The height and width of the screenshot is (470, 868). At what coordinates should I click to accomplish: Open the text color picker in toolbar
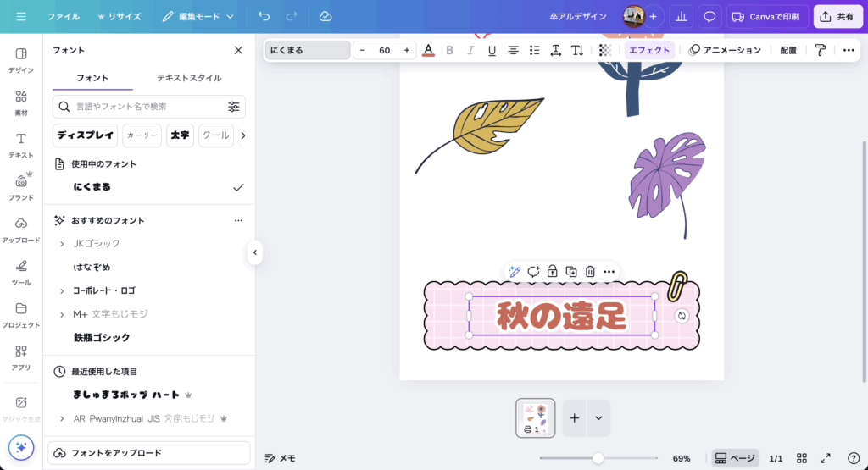click(428, 50)
